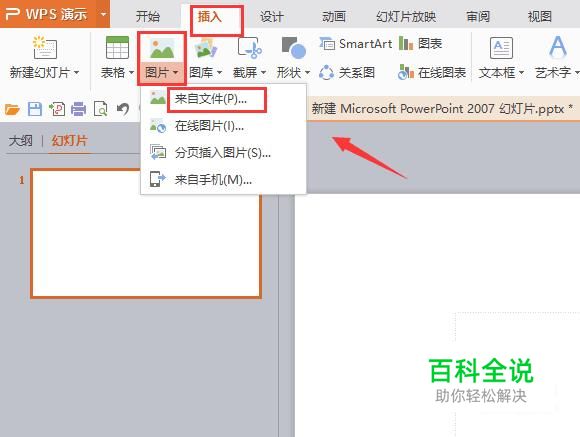This screenshot has width=580, height=437.
Task: Click the slide title placeholder box
Action: [x=518, y=374]
